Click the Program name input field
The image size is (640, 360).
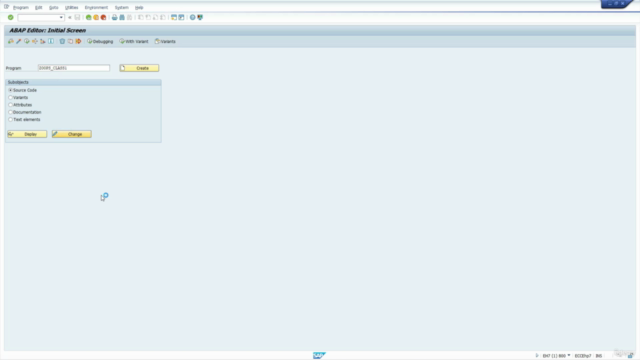pyautogui.click(x=74, y=68)
